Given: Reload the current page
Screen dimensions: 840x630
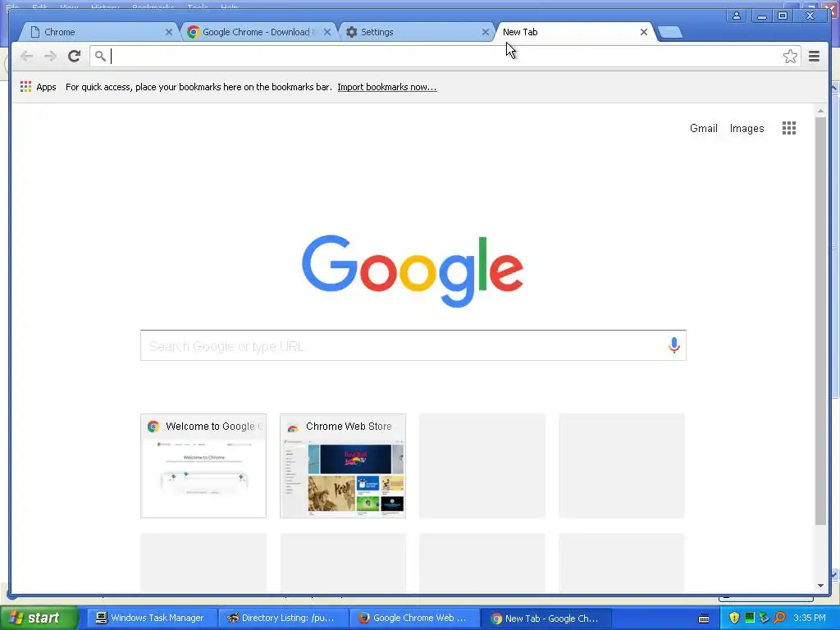Looking at the screenshot, I should (75, 57).
